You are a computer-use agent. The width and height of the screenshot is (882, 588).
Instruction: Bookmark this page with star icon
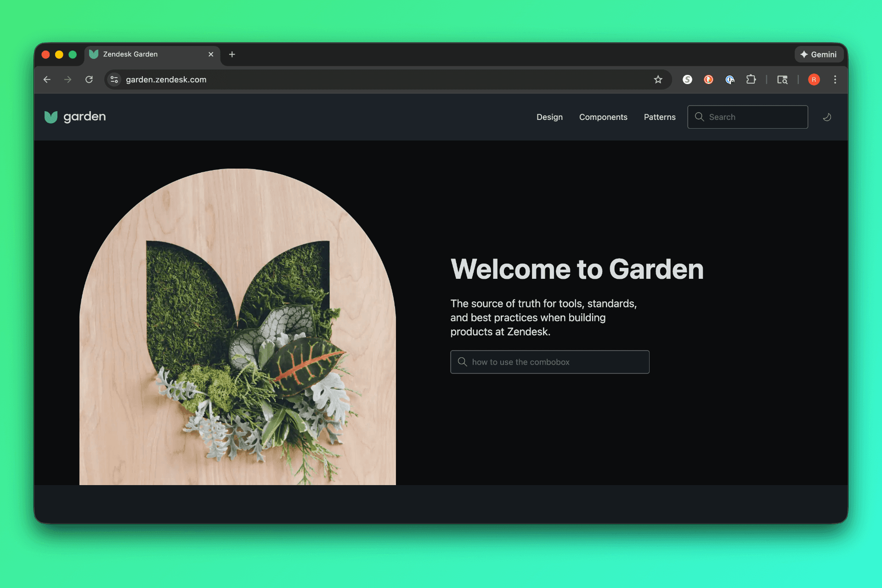click(658, 79)
